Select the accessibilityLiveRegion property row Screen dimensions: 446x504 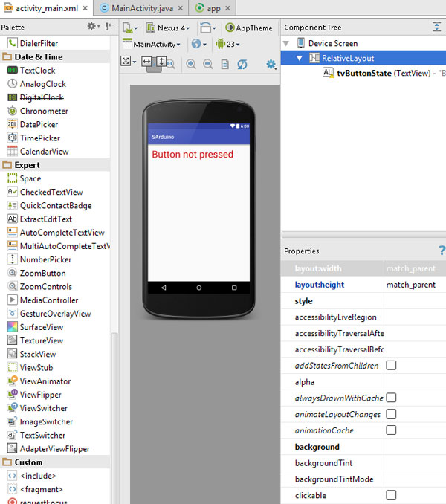[363, 317]
